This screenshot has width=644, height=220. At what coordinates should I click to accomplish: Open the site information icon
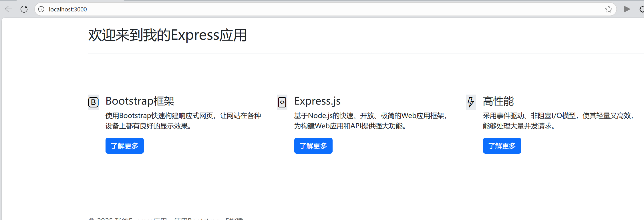41,9
